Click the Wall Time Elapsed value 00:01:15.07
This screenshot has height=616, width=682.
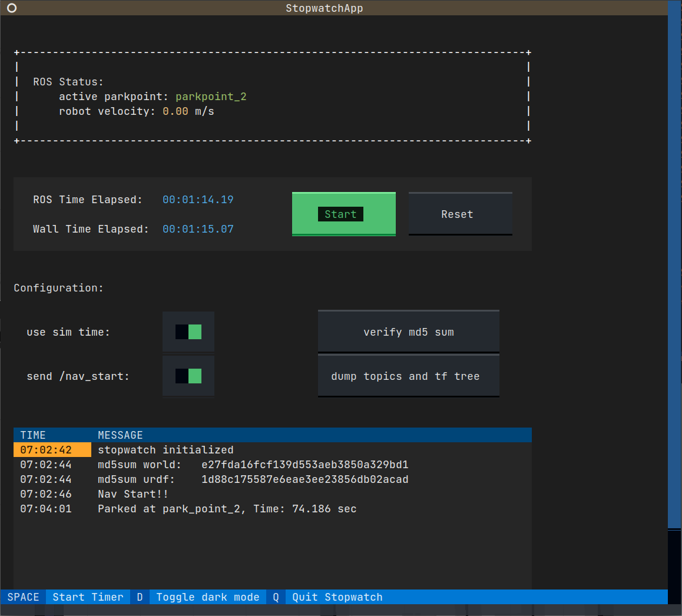[198, 229]
